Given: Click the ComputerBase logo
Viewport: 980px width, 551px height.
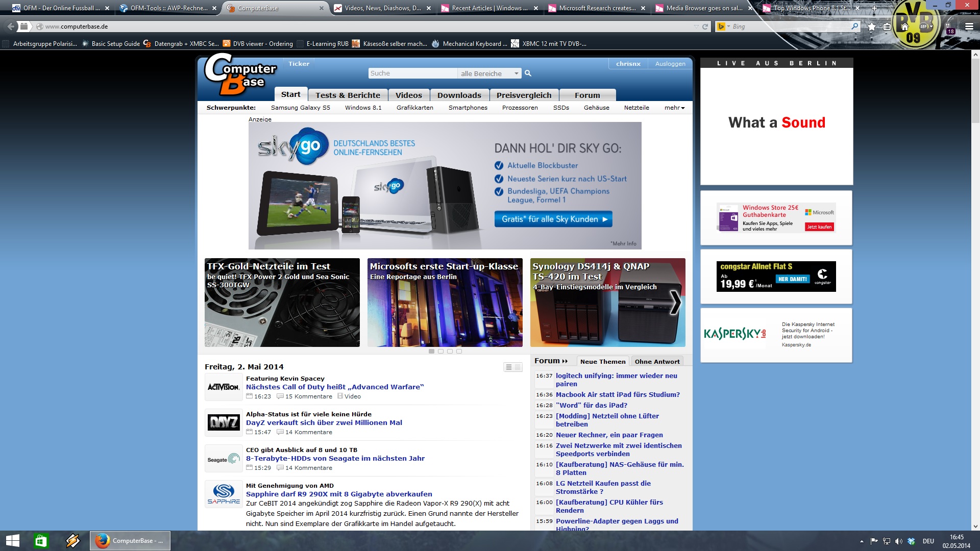Looking at the screenshot, I should pos(240,74).
